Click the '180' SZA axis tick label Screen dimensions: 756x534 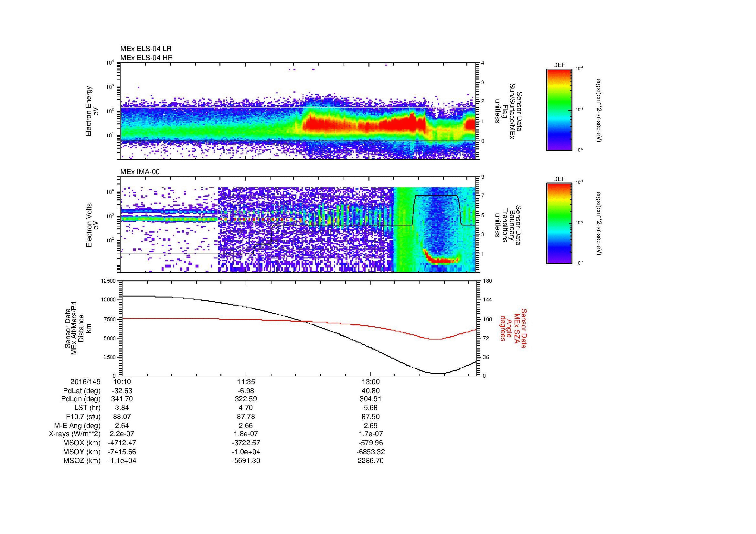pos(488,281)
